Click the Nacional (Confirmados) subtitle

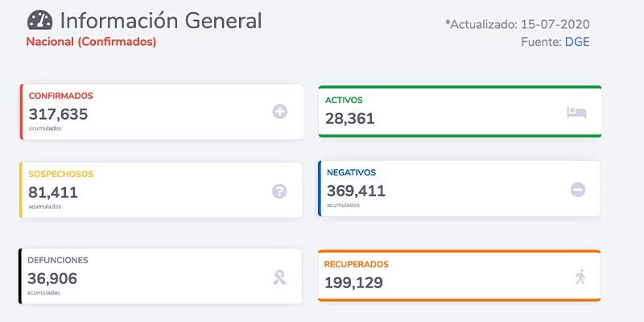click(91, 41)
